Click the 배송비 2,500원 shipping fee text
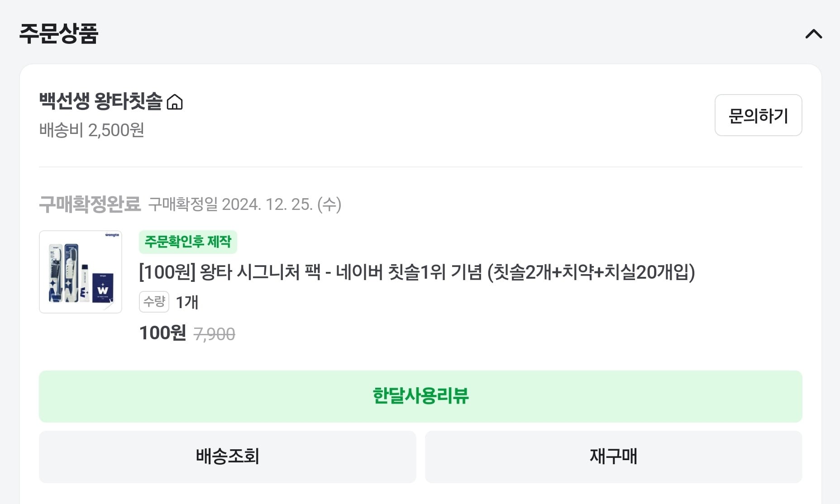The width and height of the screenshot is (840, 504). (x=91, y=130)
